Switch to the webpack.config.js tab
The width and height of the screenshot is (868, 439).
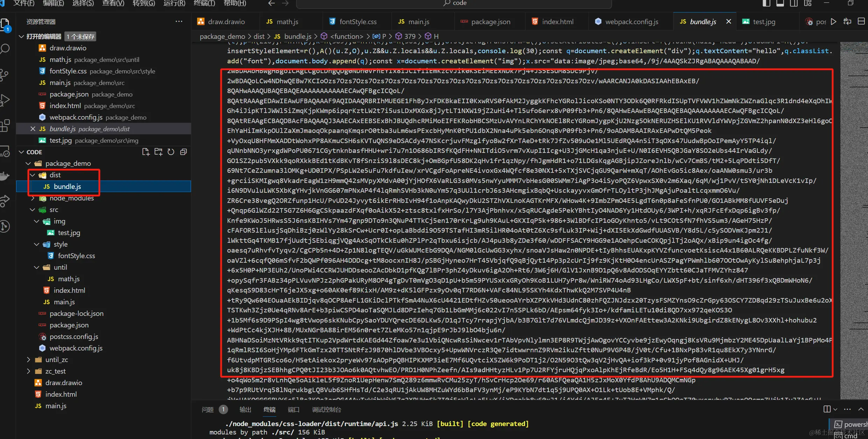tap(631, 22)
